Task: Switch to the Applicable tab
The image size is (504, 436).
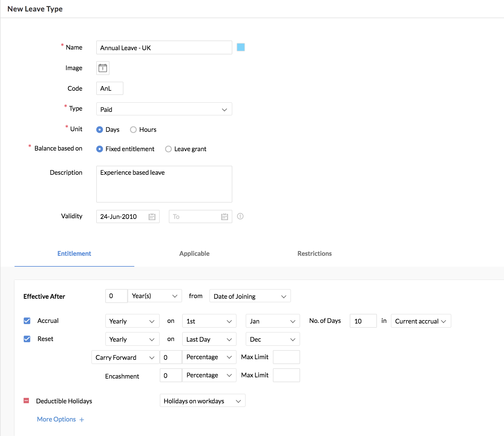Action: coord(194,254)
